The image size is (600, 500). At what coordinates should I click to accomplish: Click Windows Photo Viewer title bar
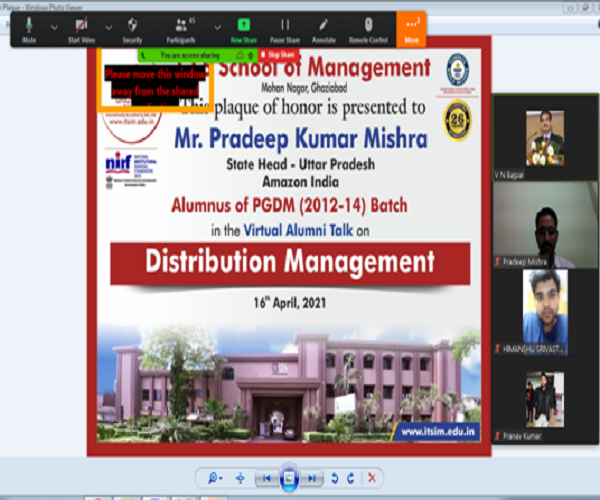point(300,7)
